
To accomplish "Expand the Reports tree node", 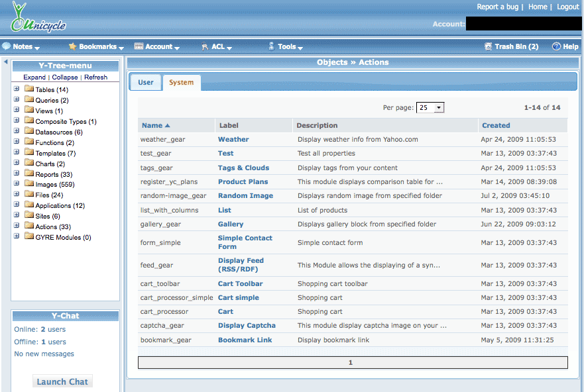I will tap(17, 174).
